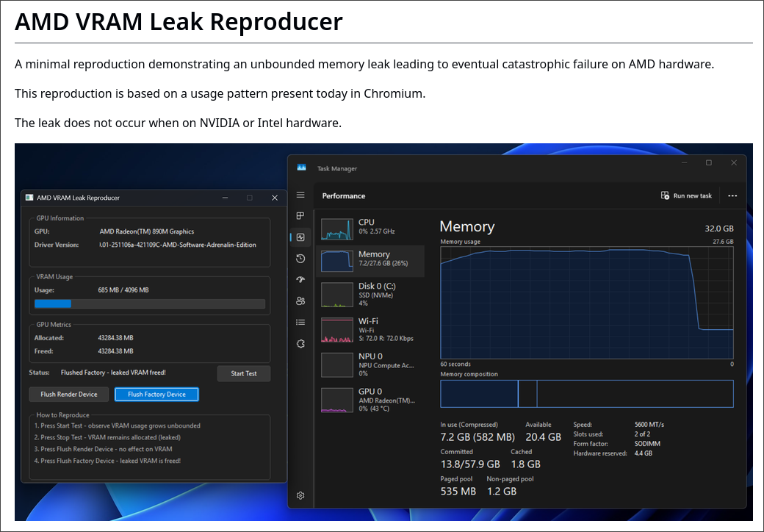The image size is (764, 532).
Task: Click the Memory composition bar
Action: coord(587,394)
